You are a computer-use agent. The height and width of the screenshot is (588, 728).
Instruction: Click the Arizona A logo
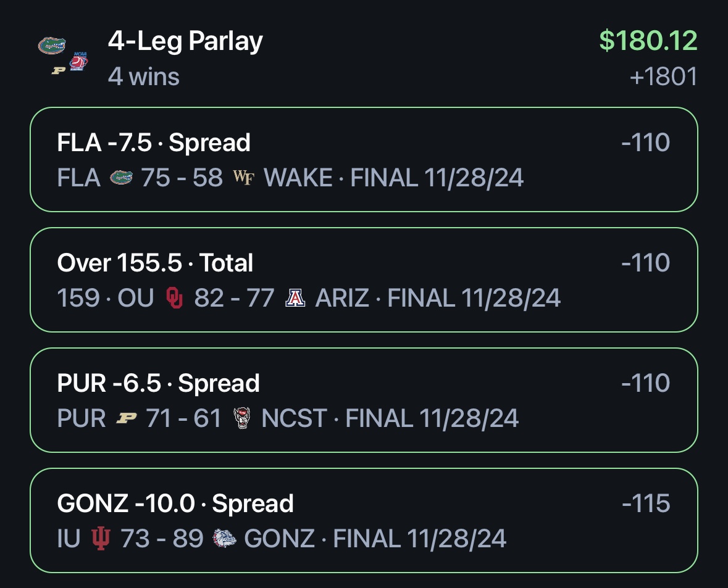point(295,298)
